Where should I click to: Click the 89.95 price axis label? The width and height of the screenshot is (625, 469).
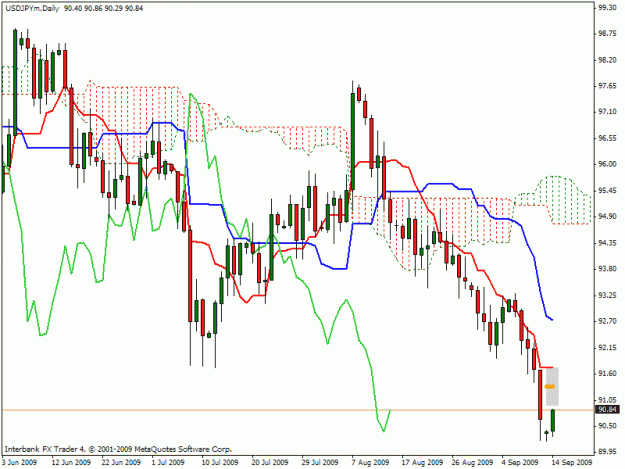pyautogui.click(x=607, y=452)
